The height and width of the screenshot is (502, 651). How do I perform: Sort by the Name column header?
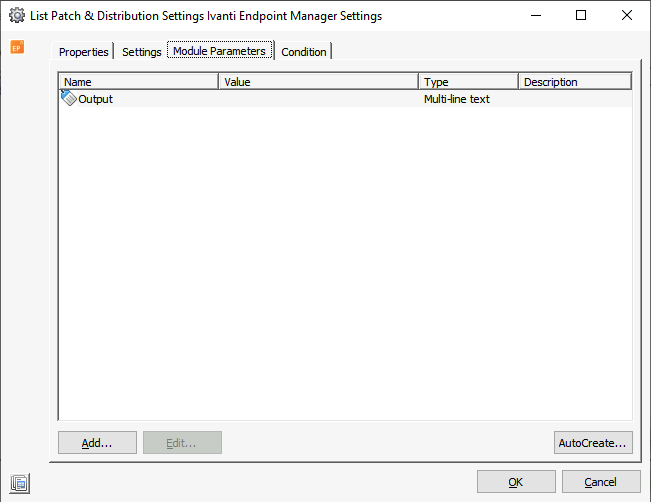[139, 82]
